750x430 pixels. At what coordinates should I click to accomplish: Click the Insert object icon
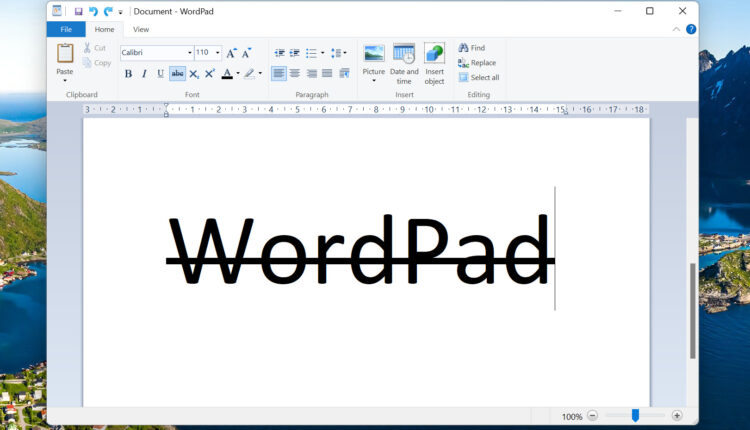(x=434, y=54)
